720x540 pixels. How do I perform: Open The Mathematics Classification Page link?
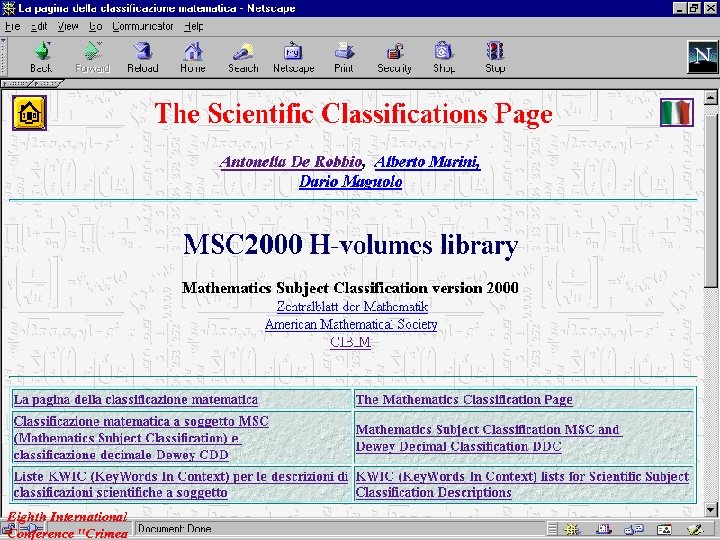pyautogui.click(x=464, y=399)
